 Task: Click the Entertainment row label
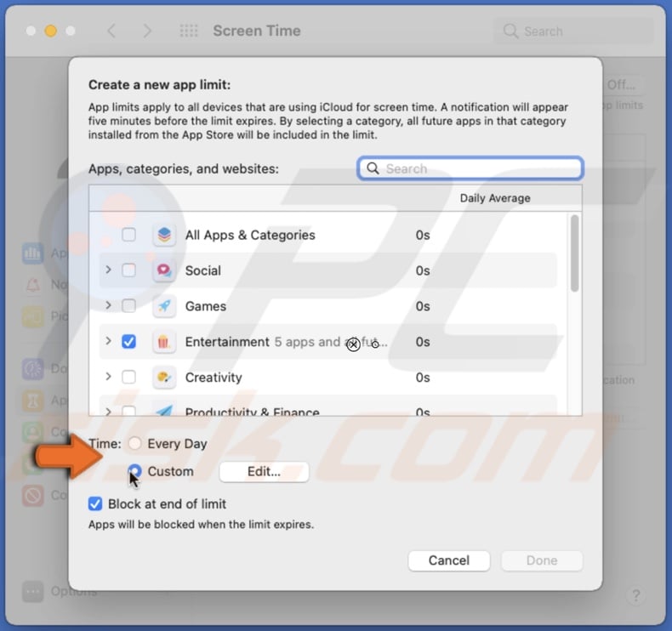pyautogui.click(x=227, y=342)
